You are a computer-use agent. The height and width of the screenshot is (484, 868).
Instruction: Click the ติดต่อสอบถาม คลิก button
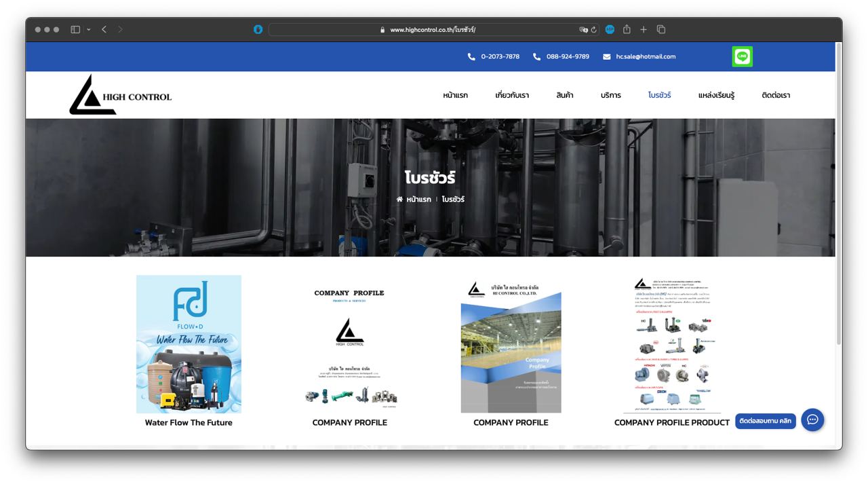(765, 421)
